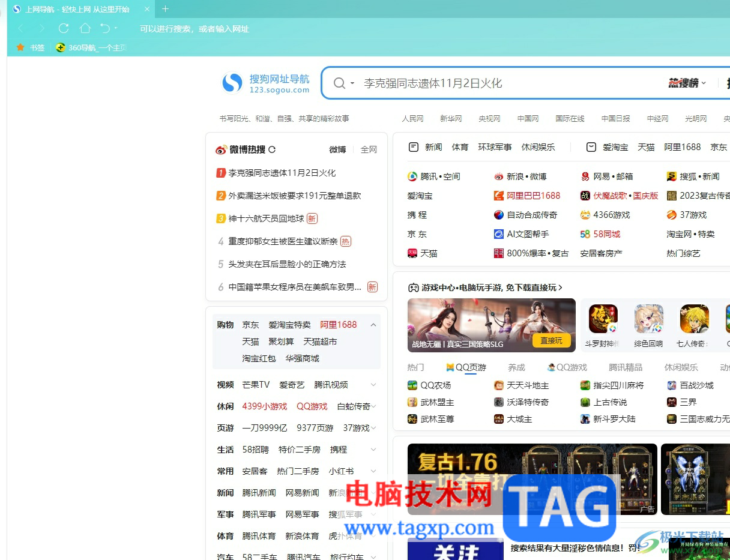This screenshot has height=560, width=730.
Task: Open the 复古1.76 advertisement banner
Action: [532, 479]
